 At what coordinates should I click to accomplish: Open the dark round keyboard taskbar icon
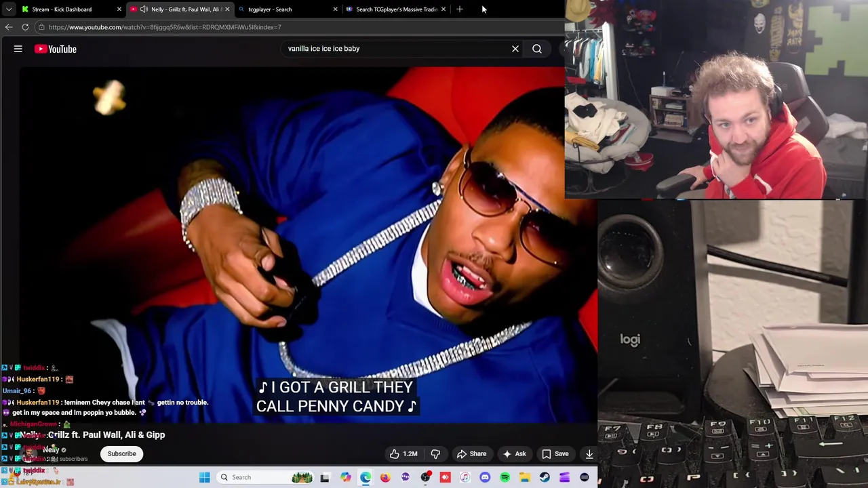click(x=585, y=477)
